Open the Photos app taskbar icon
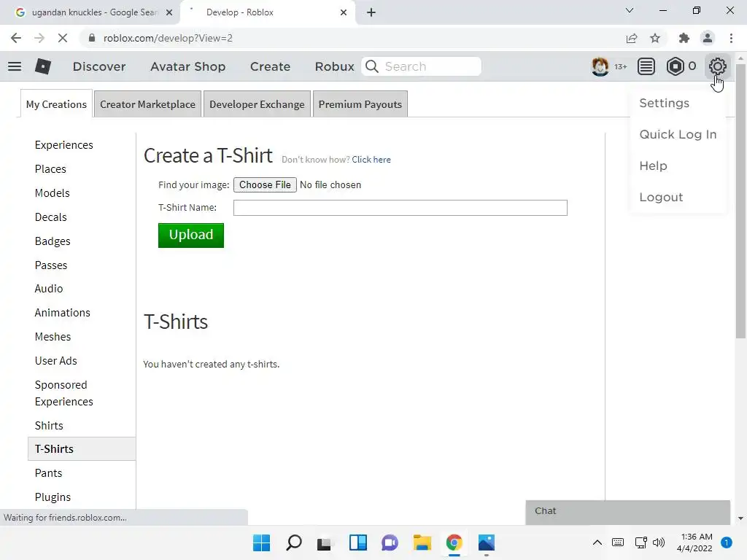This screenshot has width=747, height=560. [x=487, y=542]
